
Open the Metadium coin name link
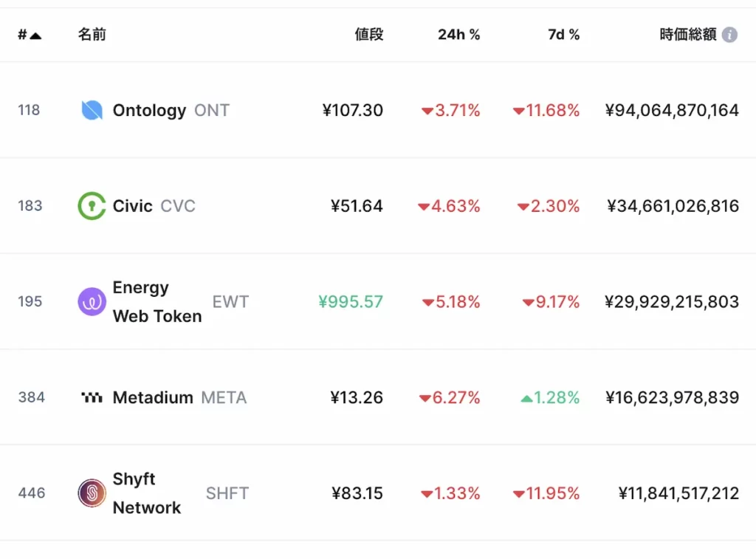tap(153, 397)
